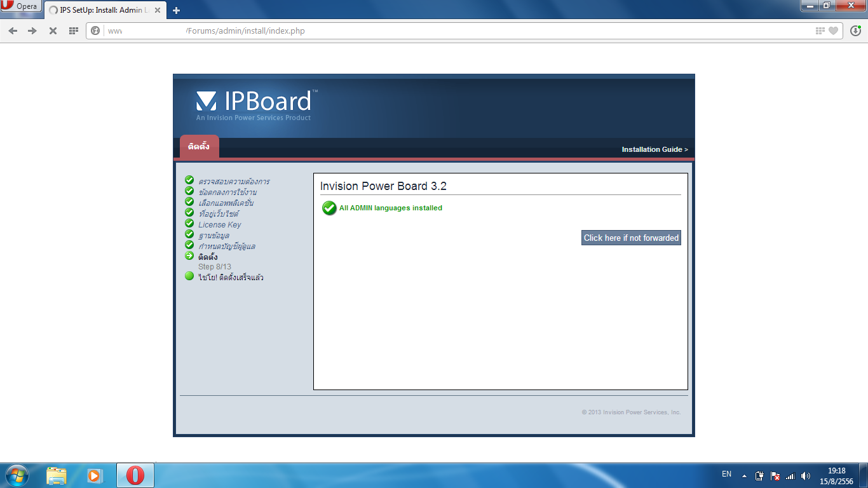This screenshot has height=488, width=868.
Task: Open the volume control in system tray
Action: point(806,476)
